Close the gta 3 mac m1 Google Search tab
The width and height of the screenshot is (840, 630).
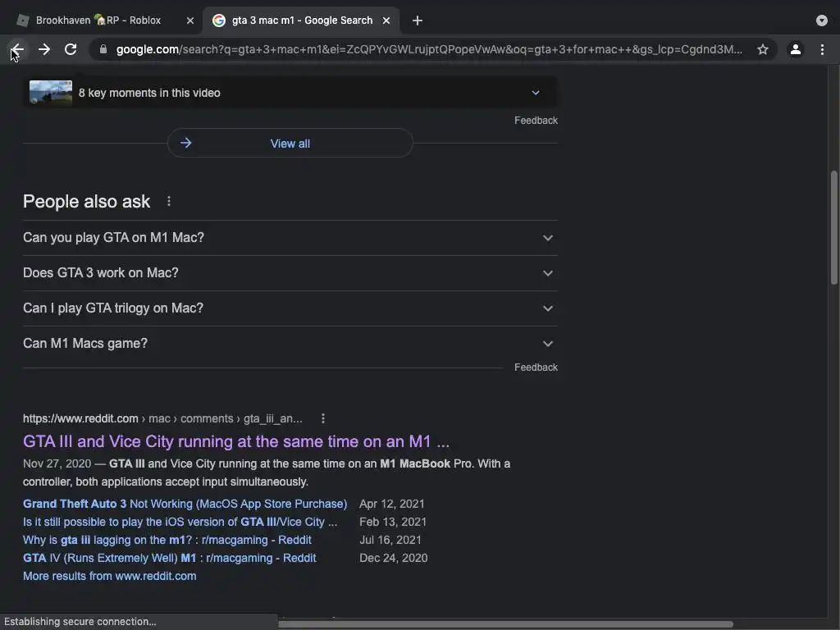tap(386, 21)
